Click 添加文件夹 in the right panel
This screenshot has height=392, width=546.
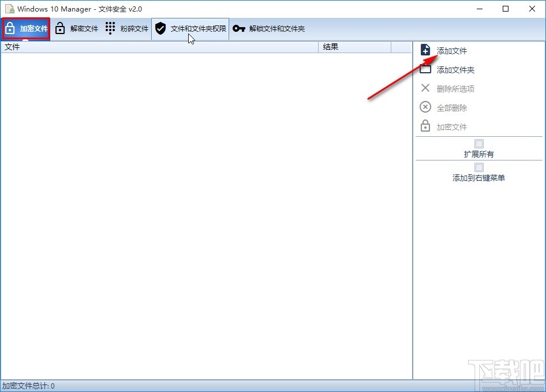coord(455,69)
